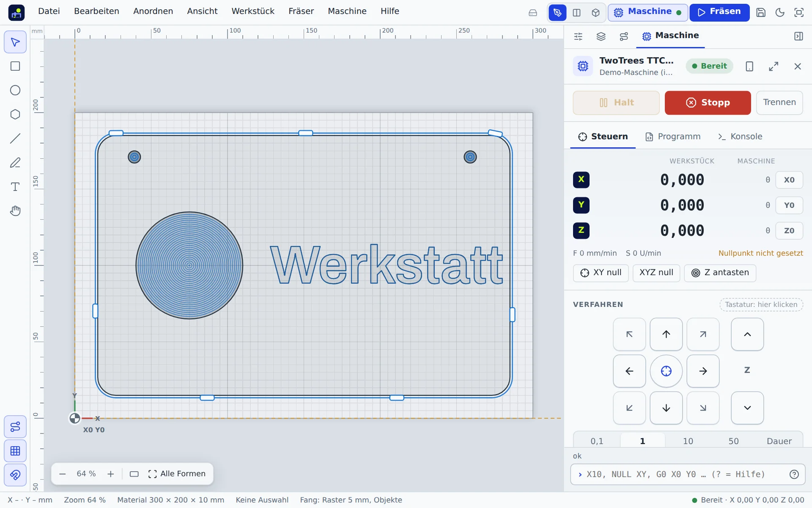The image size is (812, 508).
Task: Jog machine diagonally up-left
Action: click(629, 334)
